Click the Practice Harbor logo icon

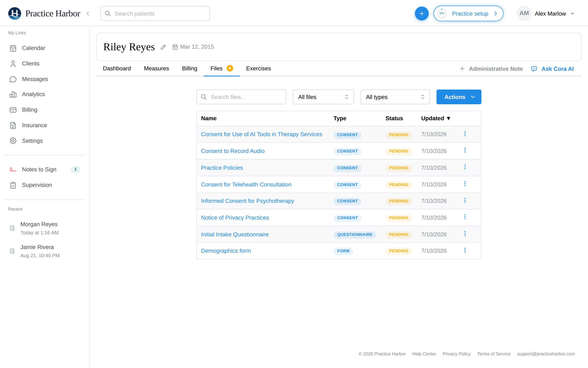(14, 13)
